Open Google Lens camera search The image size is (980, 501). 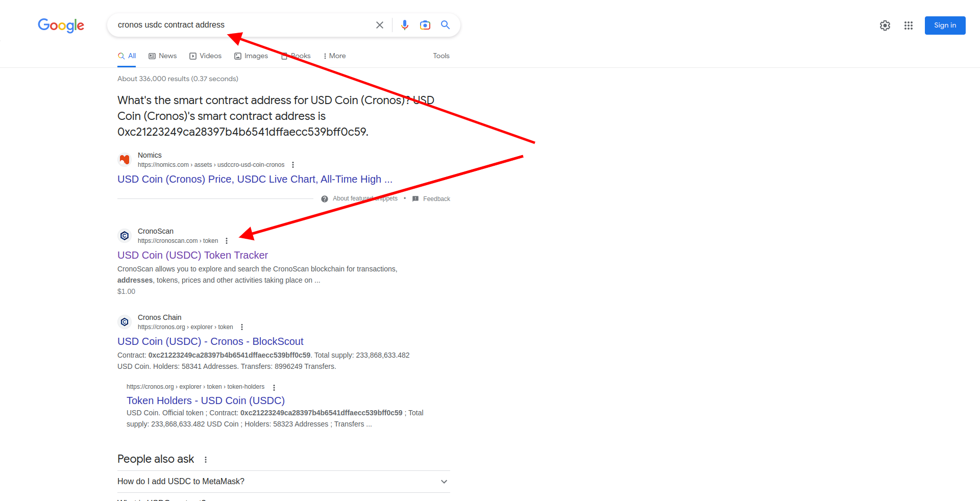coord(425,25)
